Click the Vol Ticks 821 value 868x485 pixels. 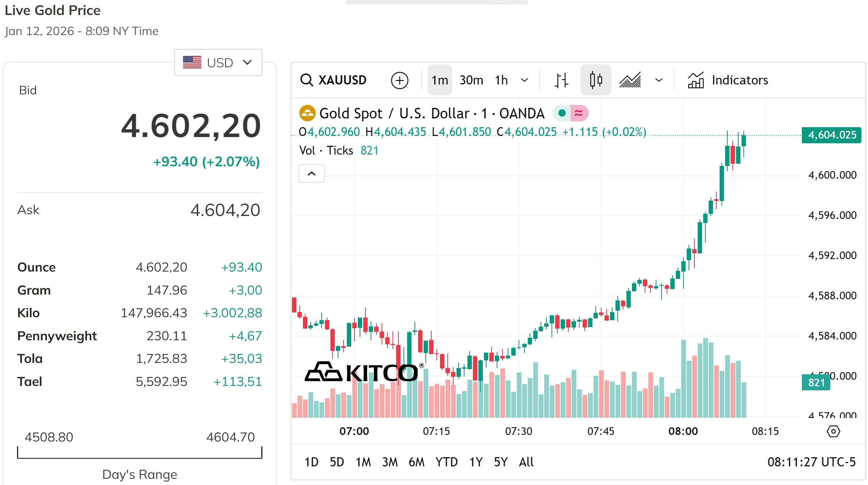pos(369,150)
